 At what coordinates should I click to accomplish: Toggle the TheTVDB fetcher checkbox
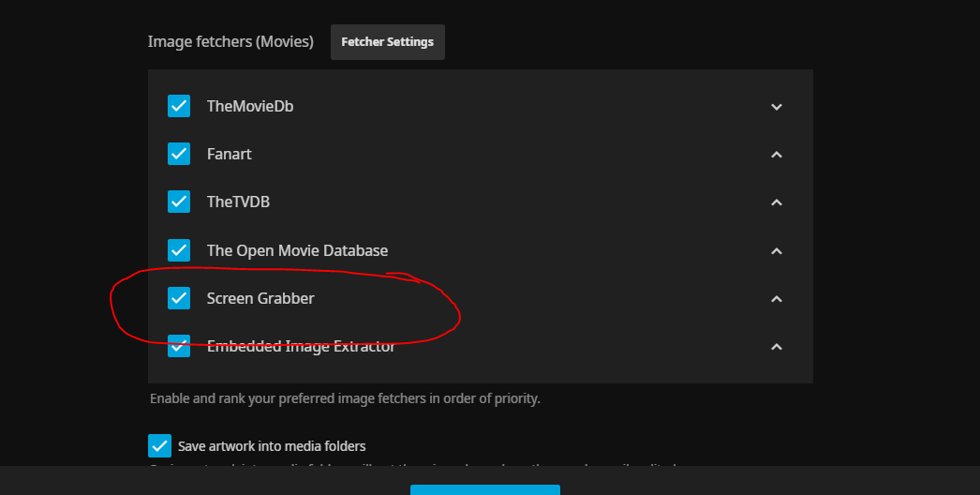click(179, 202)
